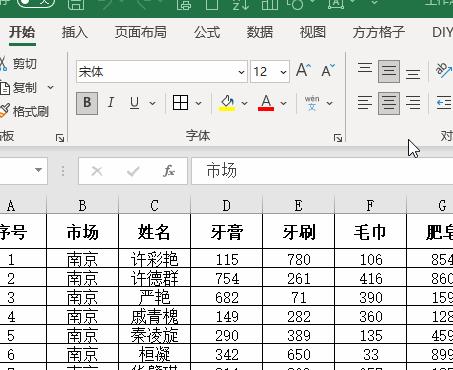
Task: Cut selection with 剪切
Action: [18, 63]
